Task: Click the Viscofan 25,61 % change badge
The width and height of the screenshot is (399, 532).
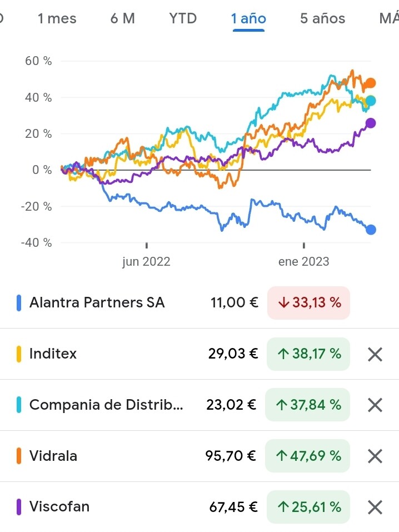Action: [x=308, y=507]
